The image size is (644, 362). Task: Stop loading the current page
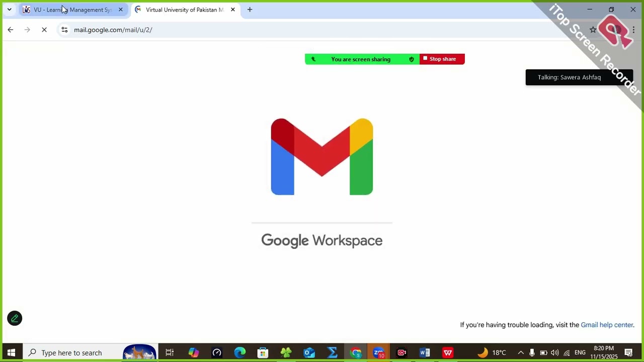[x=44, y=30]
